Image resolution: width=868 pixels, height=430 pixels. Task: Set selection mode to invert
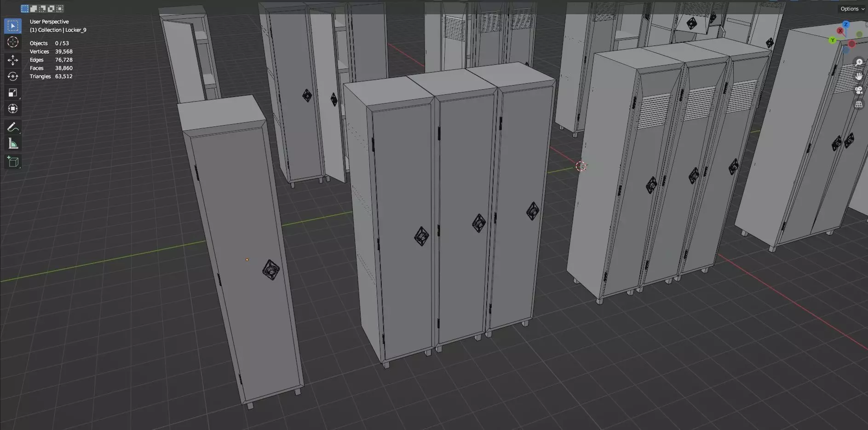pos(51,9)
